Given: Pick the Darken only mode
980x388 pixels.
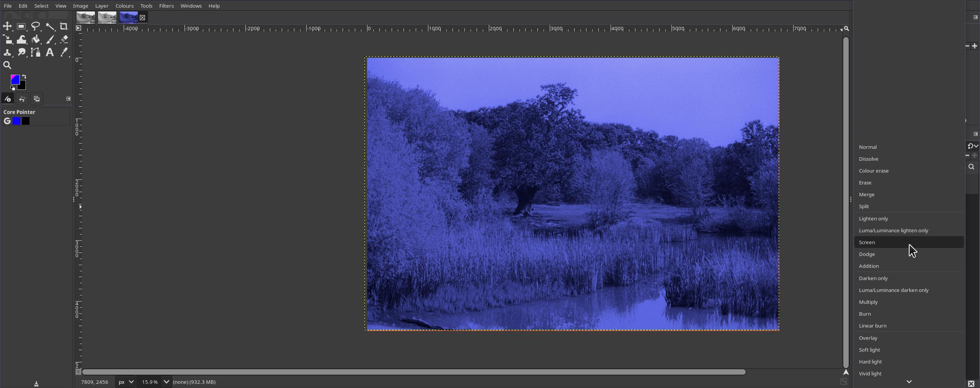Looking at the screenshot, I should [873, 278].
